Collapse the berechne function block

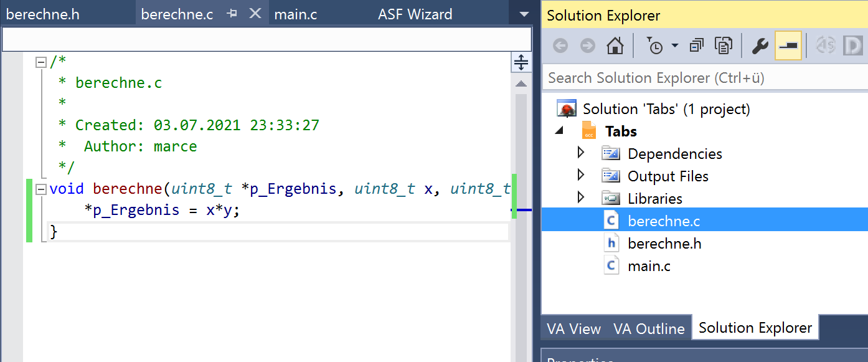point(41,189)
